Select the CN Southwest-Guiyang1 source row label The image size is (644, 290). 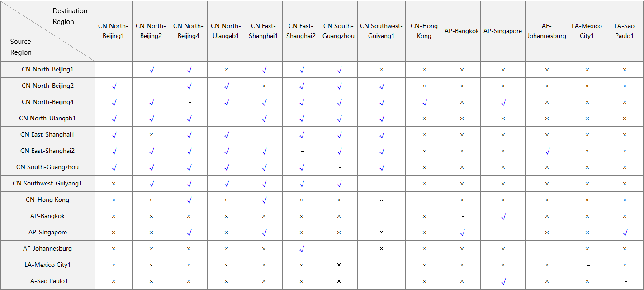click(x=47, y=184)
